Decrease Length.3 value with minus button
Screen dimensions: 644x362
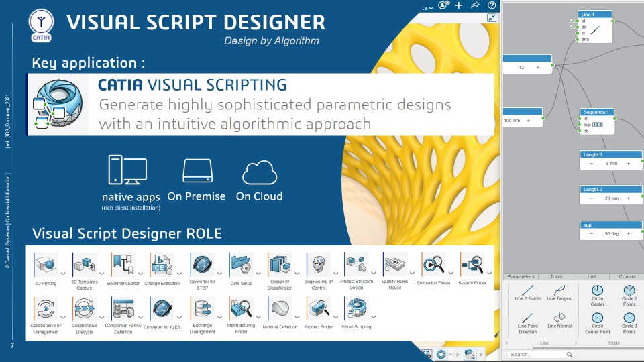coord(592,164)
